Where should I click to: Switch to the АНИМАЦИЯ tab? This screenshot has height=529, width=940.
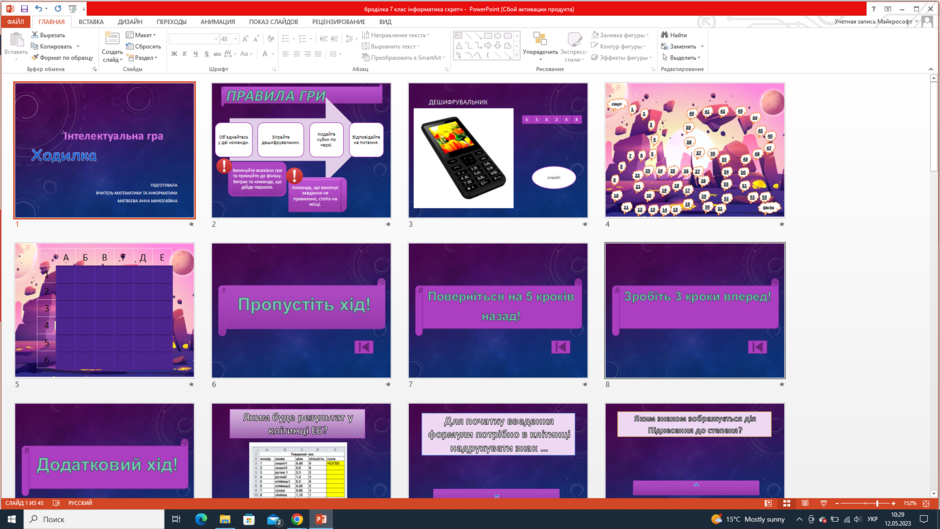pos(218,22)
